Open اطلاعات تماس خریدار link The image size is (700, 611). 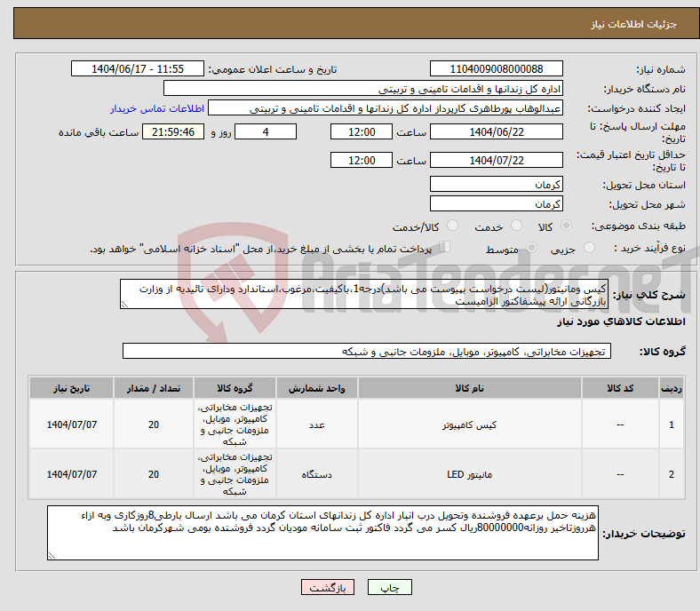157,108
